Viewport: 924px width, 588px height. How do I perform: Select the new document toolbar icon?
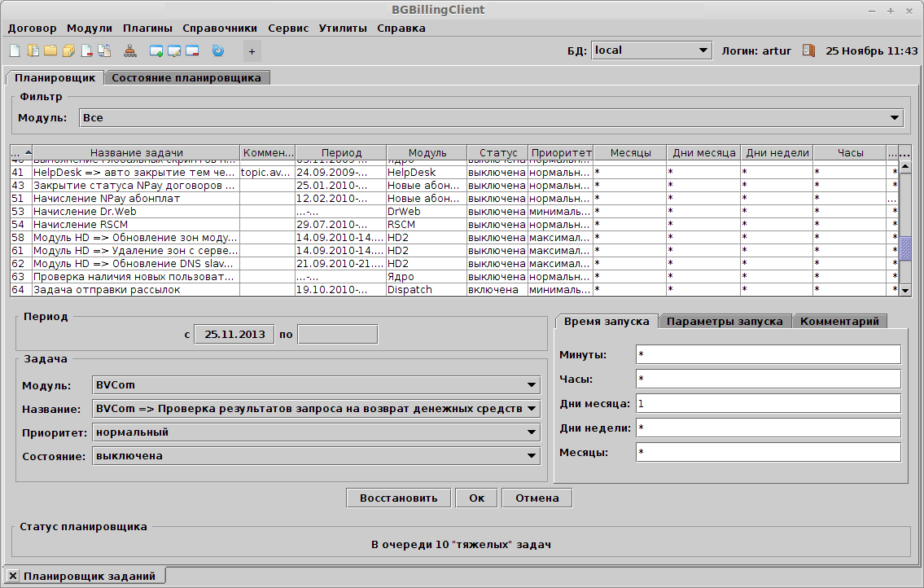pyautogui.click(x=14, y=50)
